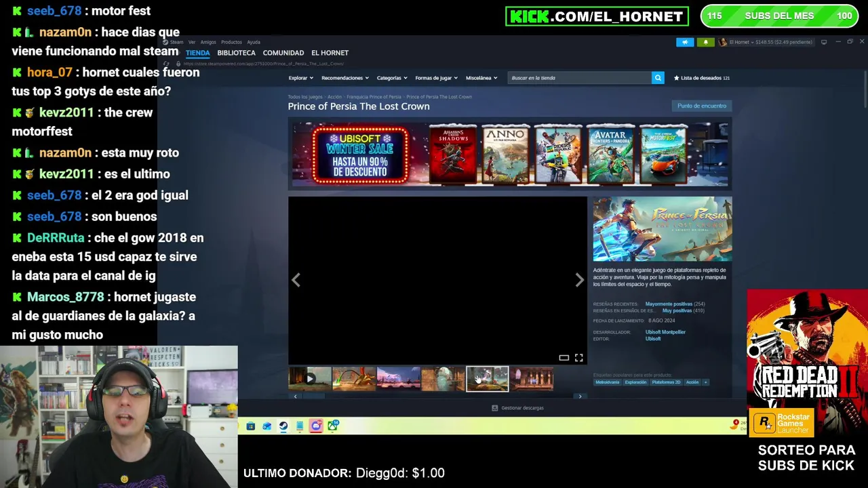Open Microsoft Store from the taskbar
This screenshot has width=868, height=488.
250,426
